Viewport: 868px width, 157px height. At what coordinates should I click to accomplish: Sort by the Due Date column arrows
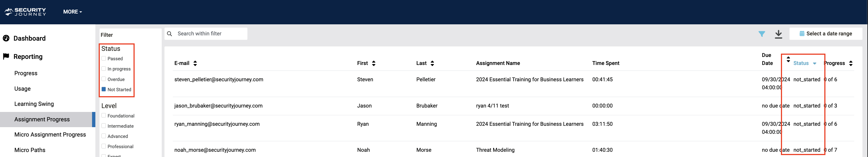(788, 59)
